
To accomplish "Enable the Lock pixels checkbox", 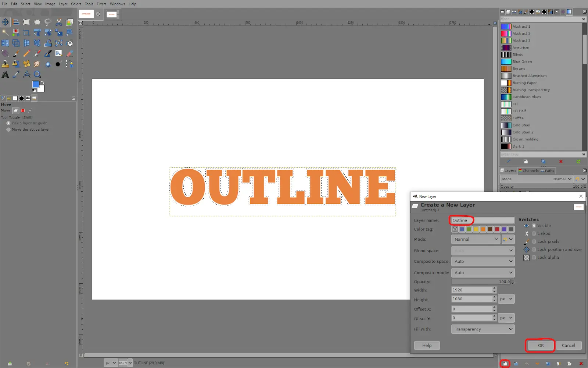I will 534,241.
